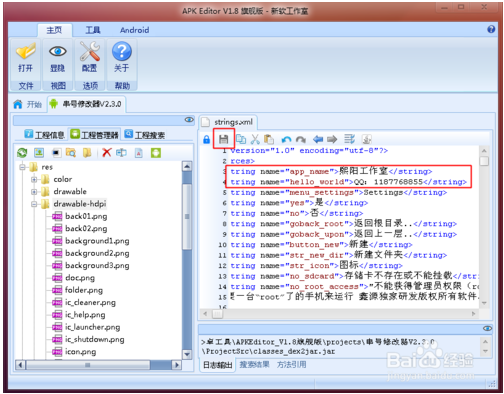This screenshot has width=504, height=394.
Task: Toggle the eye icon above project panel
Action: click(189, 120)
